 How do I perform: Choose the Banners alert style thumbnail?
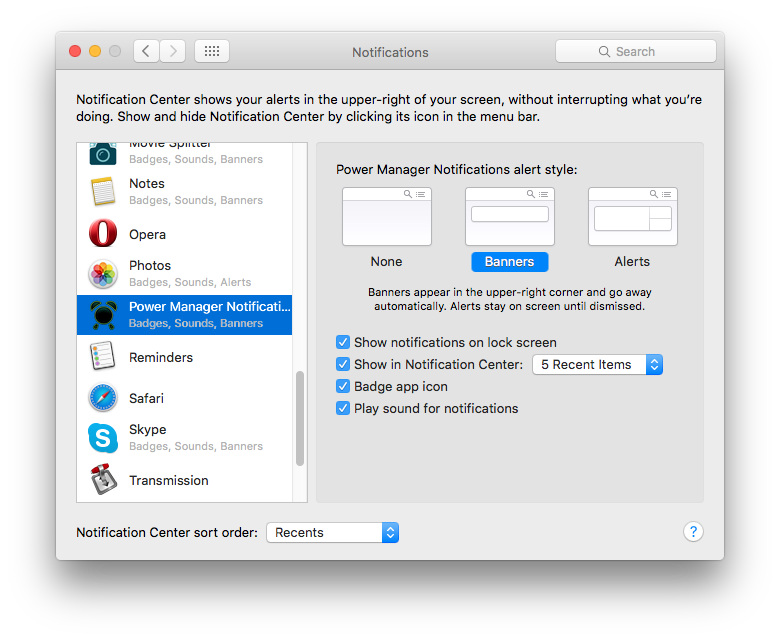(x=509, y=216)
